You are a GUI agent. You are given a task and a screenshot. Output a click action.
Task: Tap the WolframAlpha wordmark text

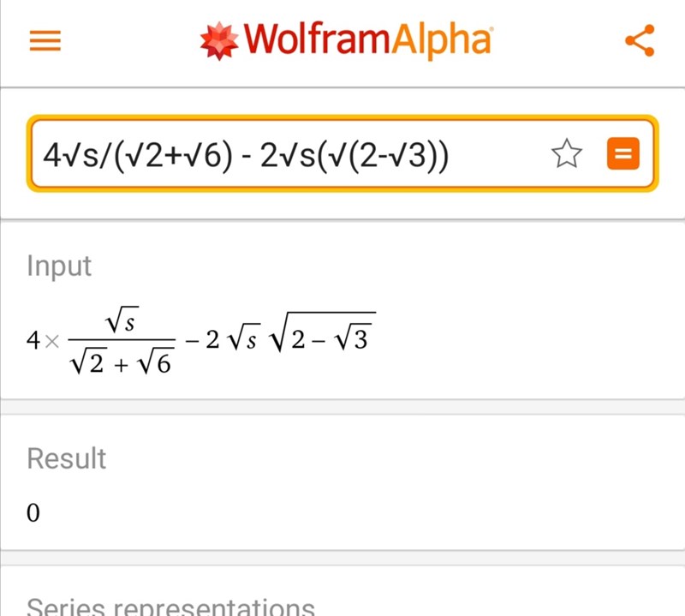[x=368, y=40]
